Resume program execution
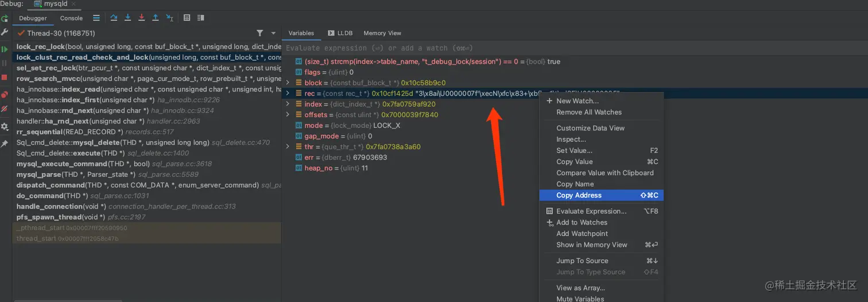 click(5, 49)
